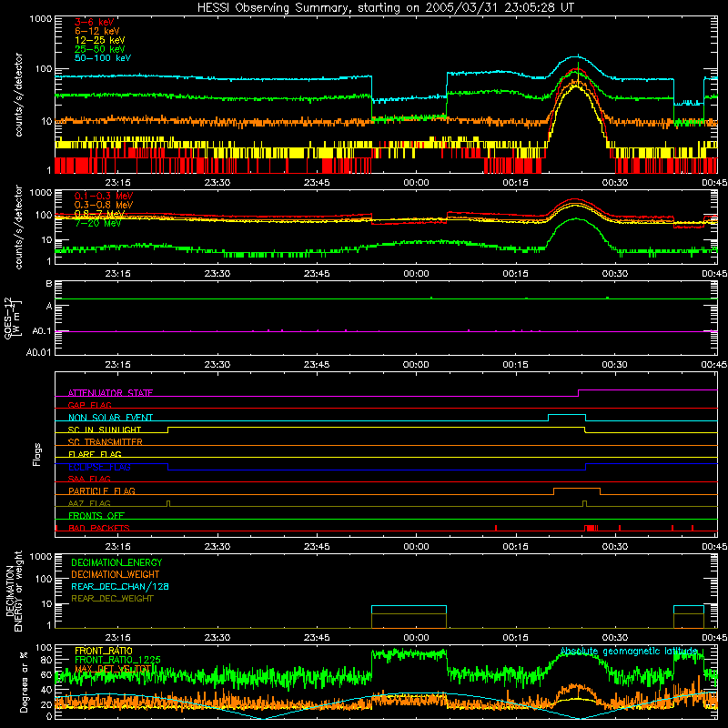Click the vertical Flags axis label
728x728 pixels.
(x=37, y=454)
